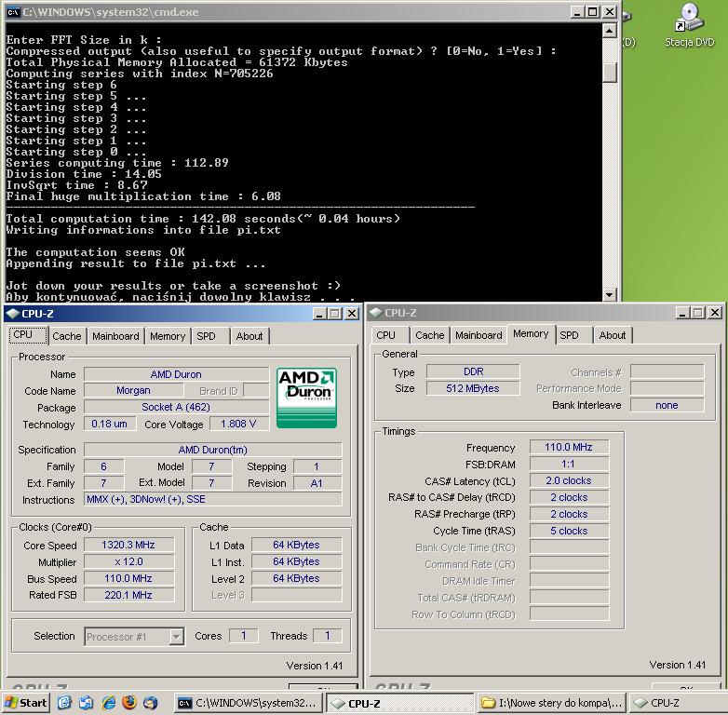Click Level 2 cache value '64 KBytes'

tap(296, 578)
